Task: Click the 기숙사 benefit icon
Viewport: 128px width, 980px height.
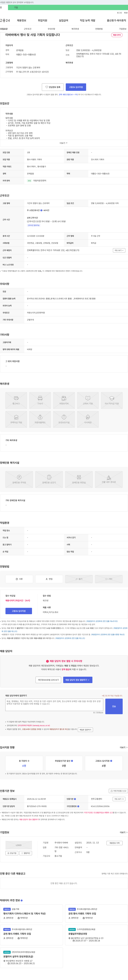Action: 40,401
